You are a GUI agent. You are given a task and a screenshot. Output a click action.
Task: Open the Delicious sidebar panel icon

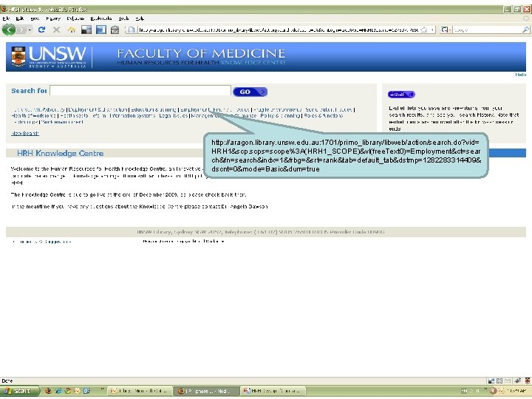click(x=100, y=30)
